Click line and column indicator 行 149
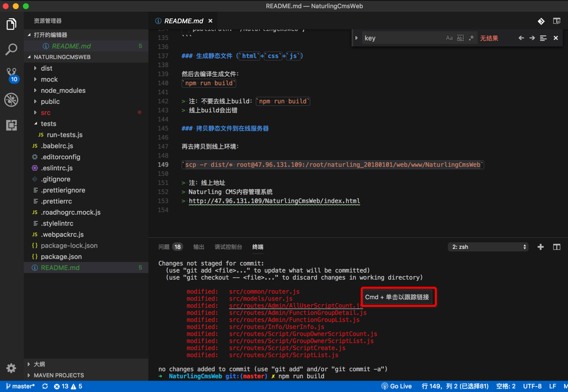 point(455,386)
